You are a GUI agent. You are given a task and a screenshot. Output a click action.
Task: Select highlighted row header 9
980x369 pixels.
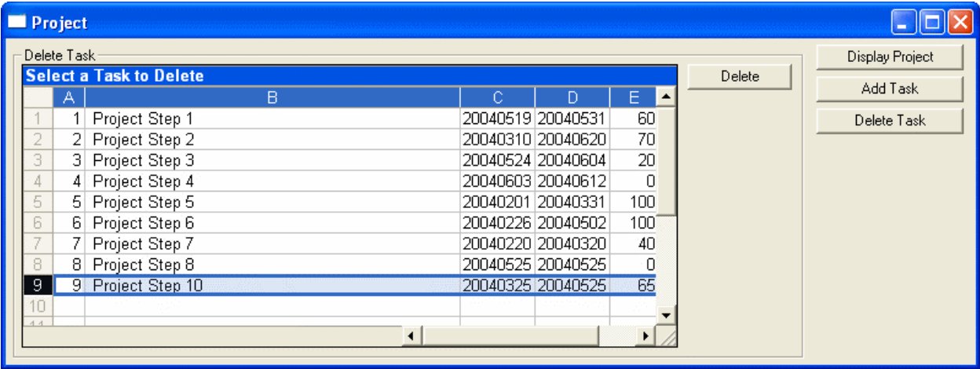[x=38, y=286]
